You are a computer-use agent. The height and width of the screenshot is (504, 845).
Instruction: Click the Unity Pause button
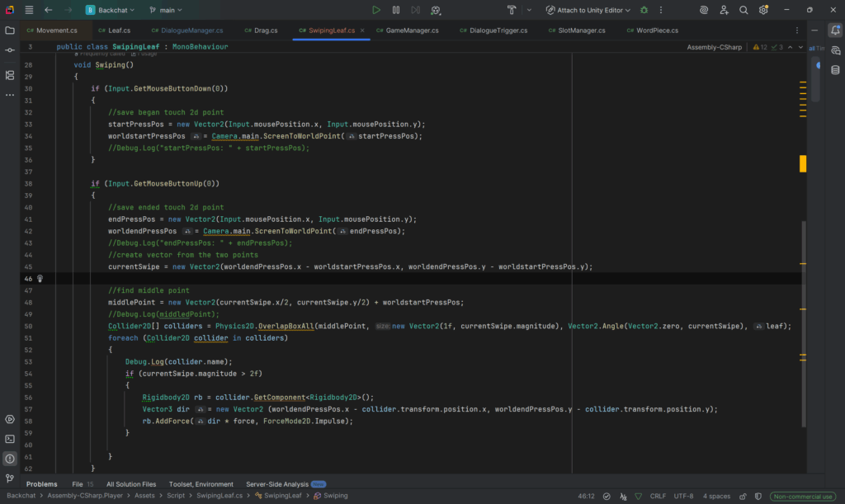[396, 10]
